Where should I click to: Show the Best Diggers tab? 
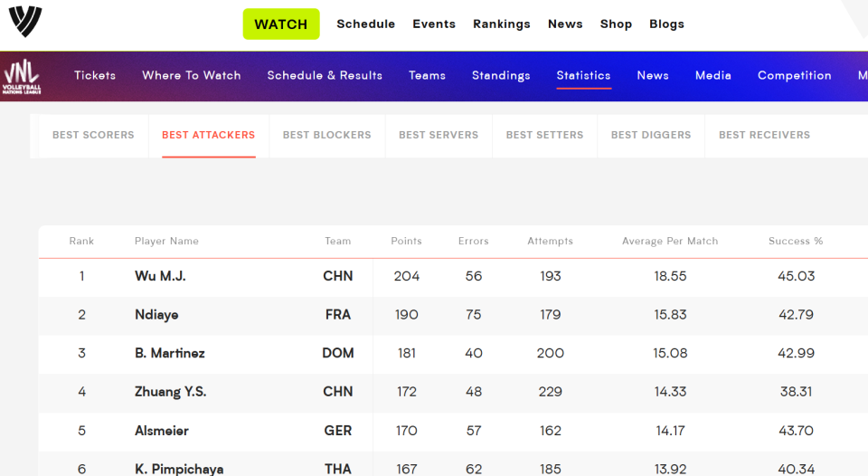pos(651,135)
